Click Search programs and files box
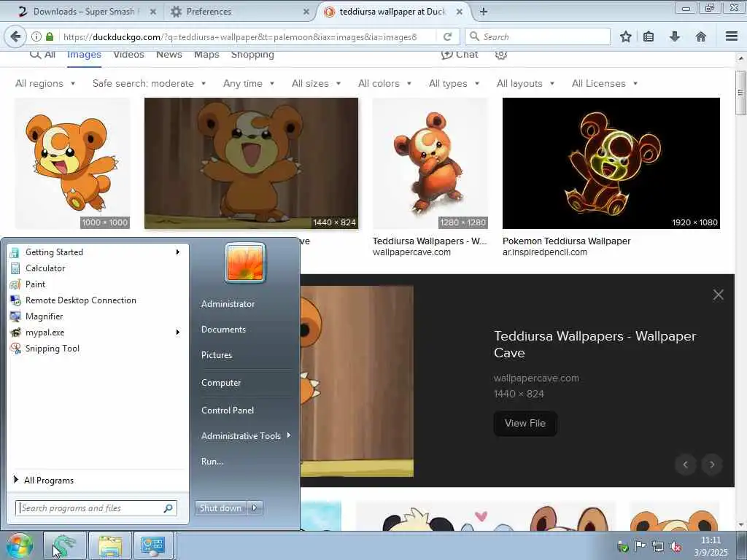 click(x=96, y=508)
